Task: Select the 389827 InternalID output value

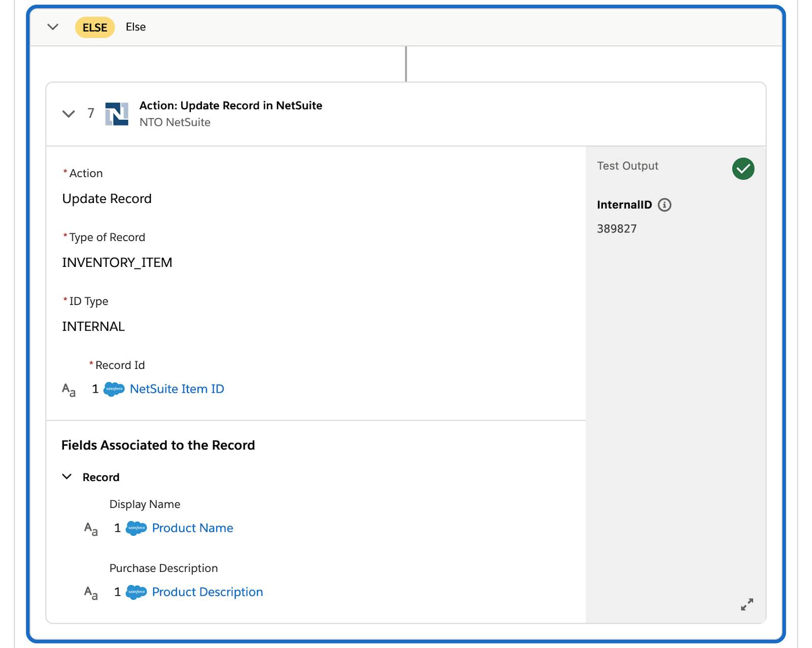Action: [x=617, y=229]
